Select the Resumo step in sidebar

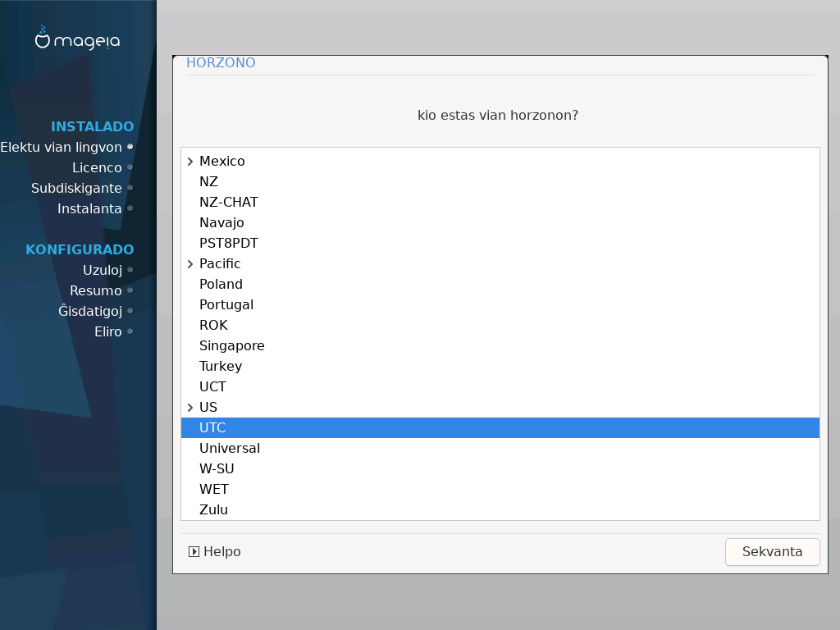(96, 290)
